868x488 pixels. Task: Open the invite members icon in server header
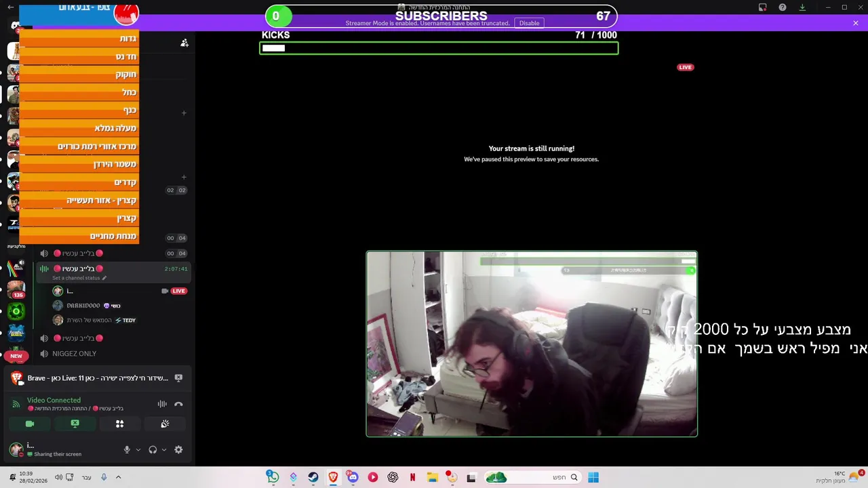point(184,43)
